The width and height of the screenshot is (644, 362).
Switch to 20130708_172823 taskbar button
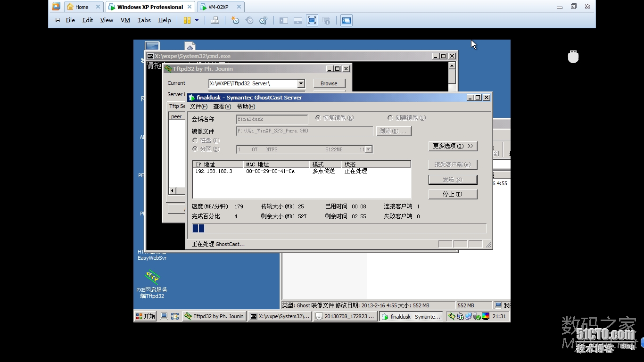pos(346,316)
